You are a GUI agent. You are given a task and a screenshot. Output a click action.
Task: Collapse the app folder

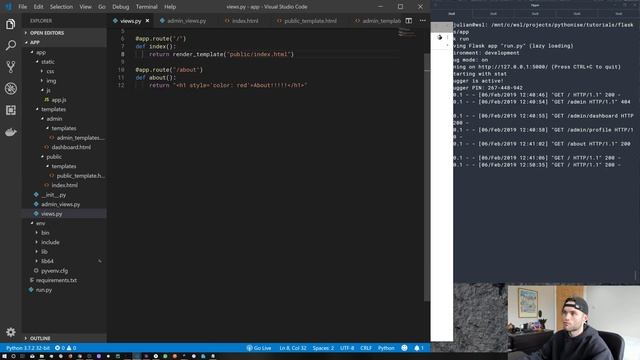tap(64, 52)
